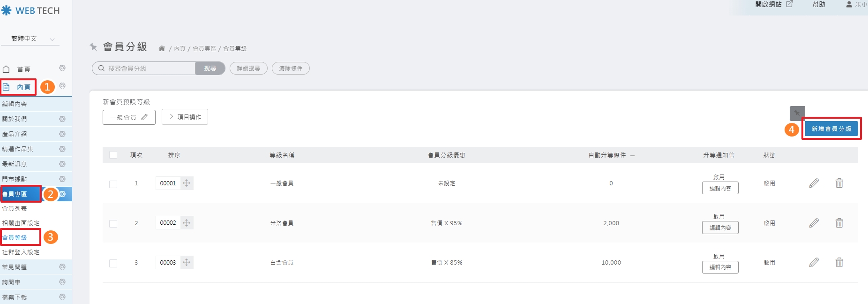The width and height of the screenshot is (868, 304).
Task: Click the 詳細搜尋 button
Action: pos(248,68)
